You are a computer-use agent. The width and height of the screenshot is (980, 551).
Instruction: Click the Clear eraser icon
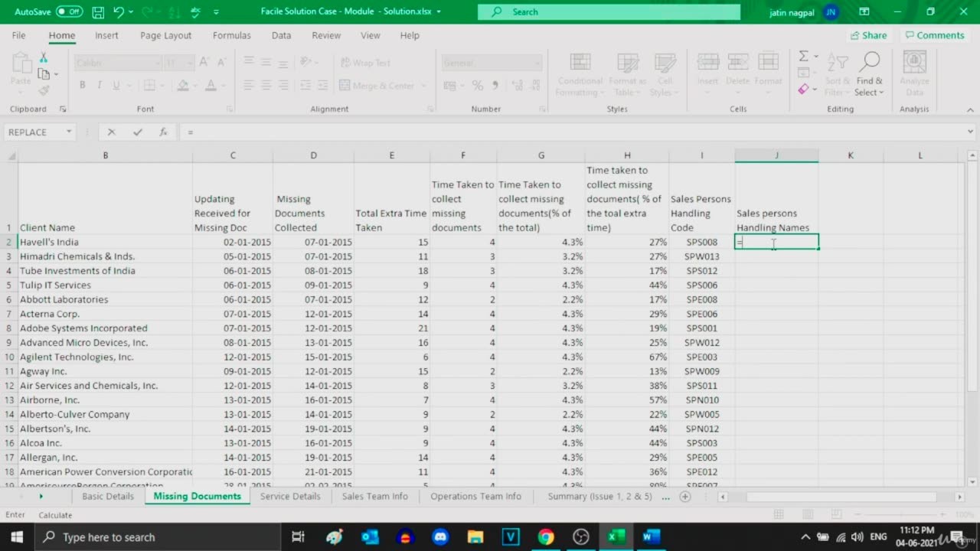(803, 90)
